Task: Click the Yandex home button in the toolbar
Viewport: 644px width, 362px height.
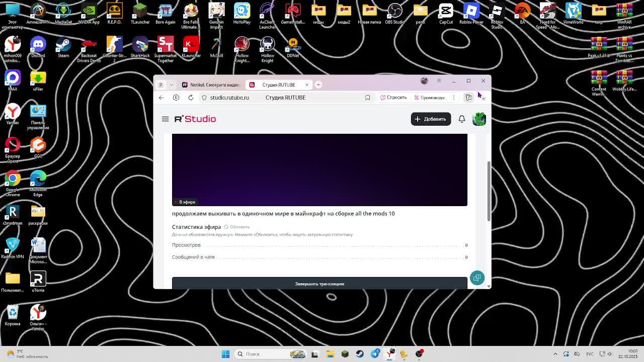Action: click(176, 98)
